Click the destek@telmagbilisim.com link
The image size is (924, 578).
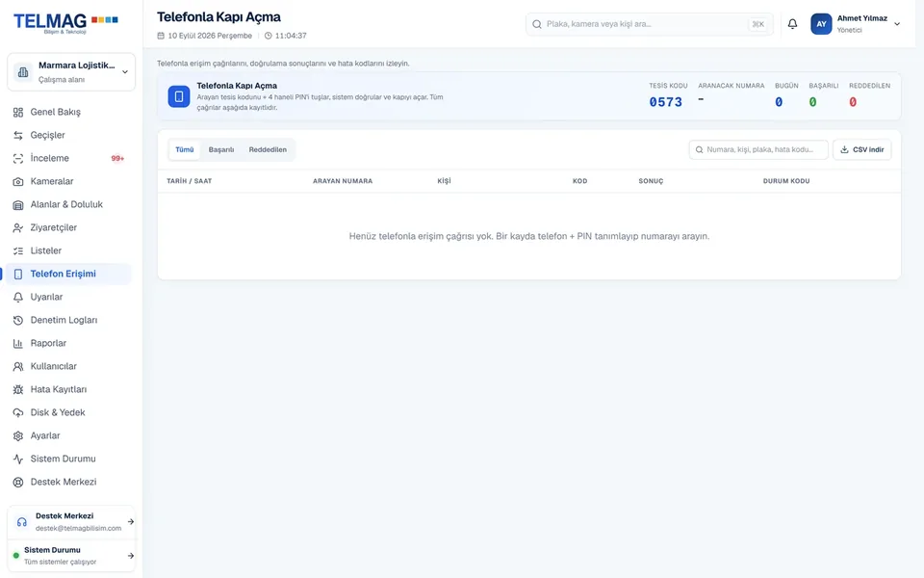[78, 529]
